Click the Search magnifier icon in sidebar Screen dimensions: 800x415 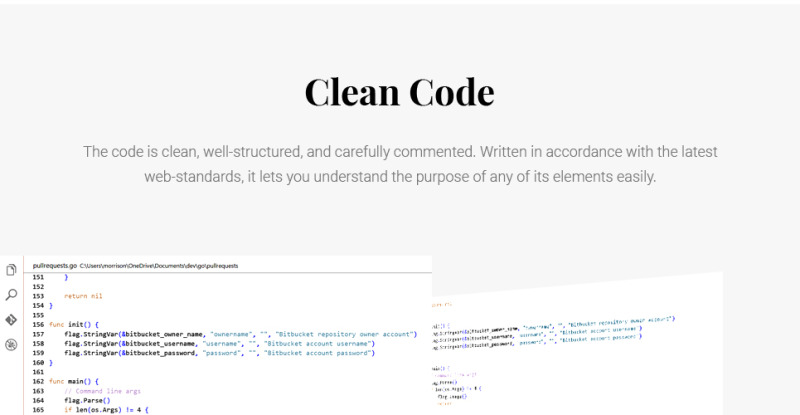click(x=11, y=295)
